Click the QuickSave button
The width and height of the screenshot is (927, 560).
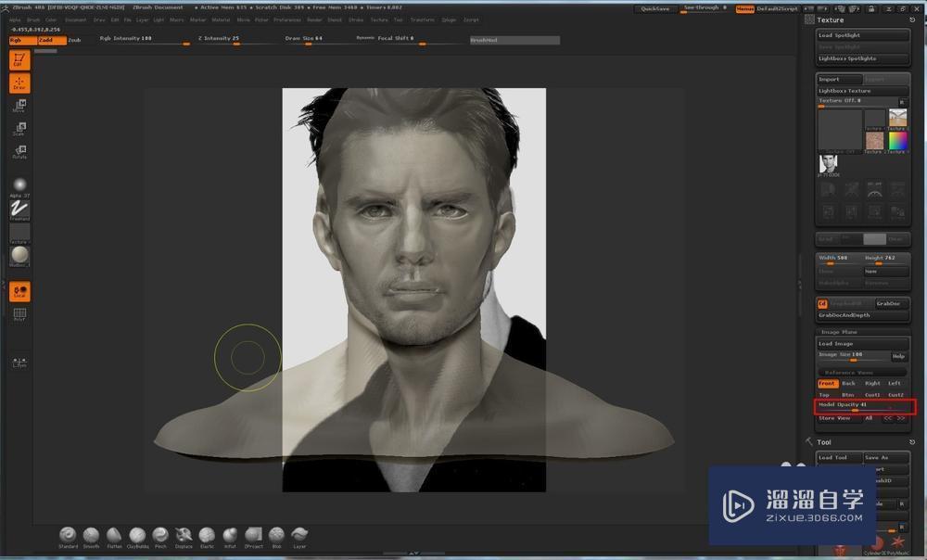[655, 9]
